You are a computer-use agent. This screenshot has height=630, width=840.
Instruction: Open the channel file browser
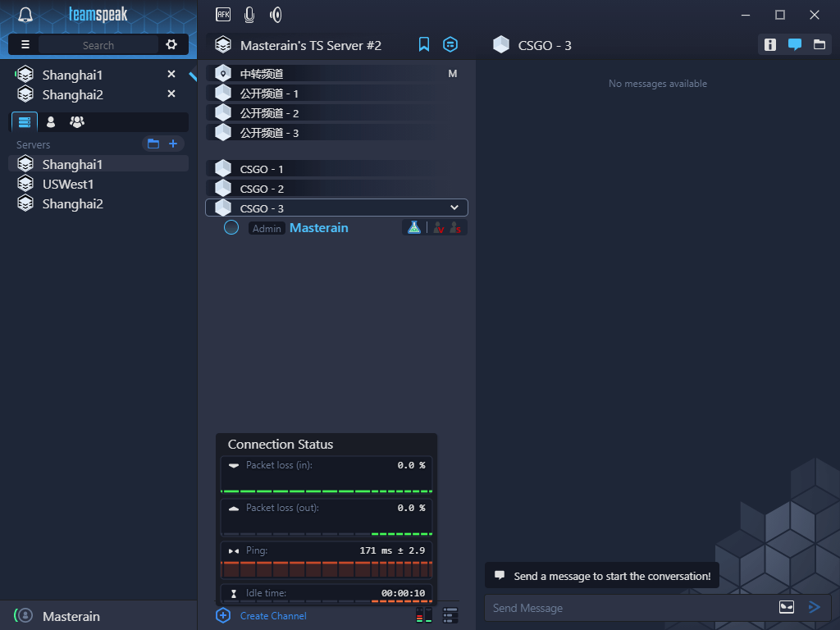click(819, 45)
